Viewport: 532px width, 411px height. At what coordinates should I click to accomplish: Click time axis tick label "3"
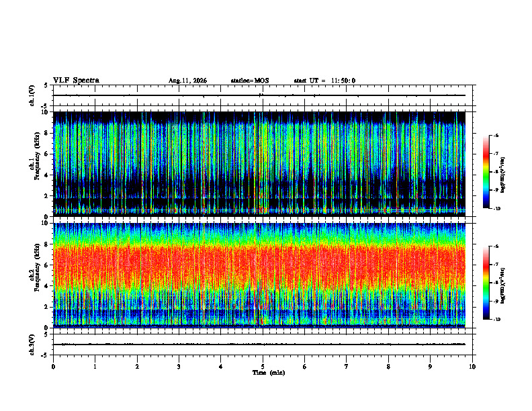[179, 367]
